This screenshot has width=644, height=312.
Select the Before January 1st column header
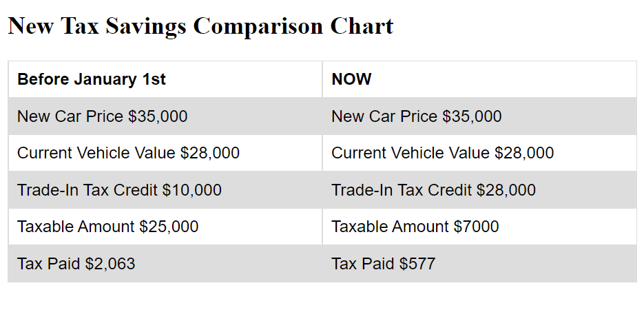coord(165,79)
